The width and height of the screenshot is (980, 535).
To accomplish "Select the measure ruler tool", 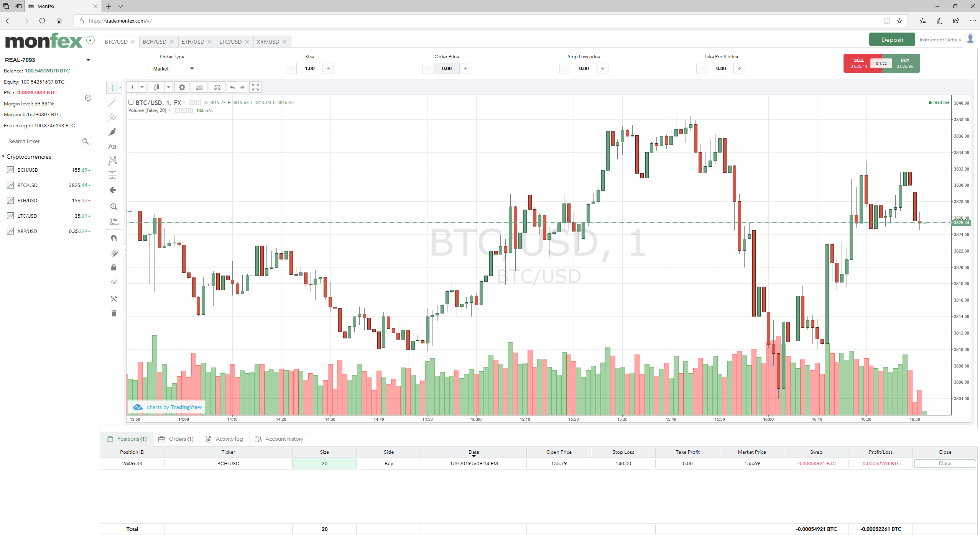I will point(113,222).
